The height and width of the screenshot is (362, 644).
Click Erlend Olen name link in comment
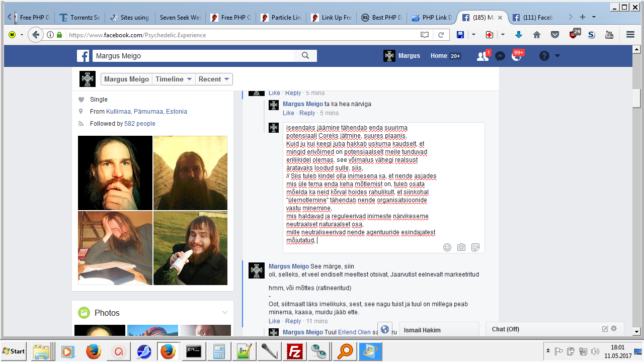click(355, 332)
